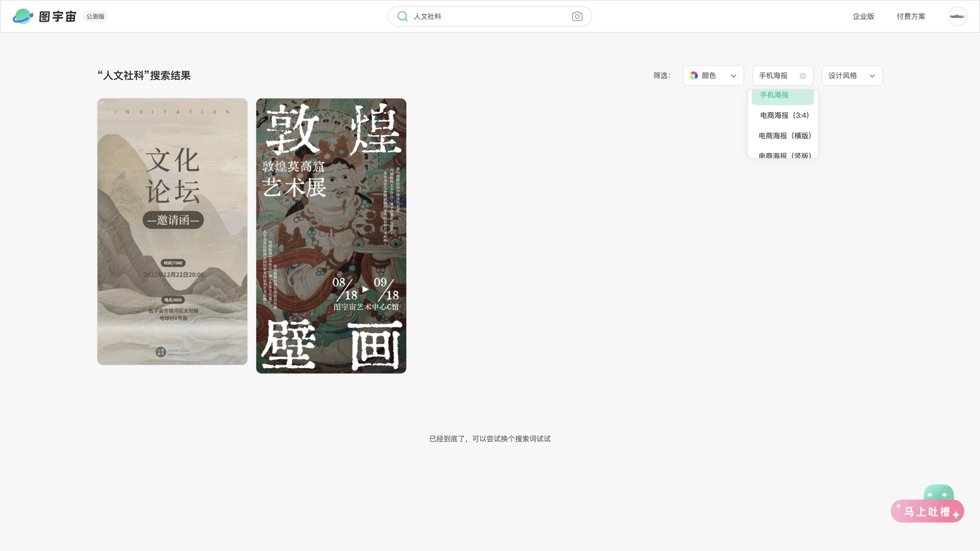980x551 pixels.
Task: Open the nolibox user avatar
Action: pos(957,16)
